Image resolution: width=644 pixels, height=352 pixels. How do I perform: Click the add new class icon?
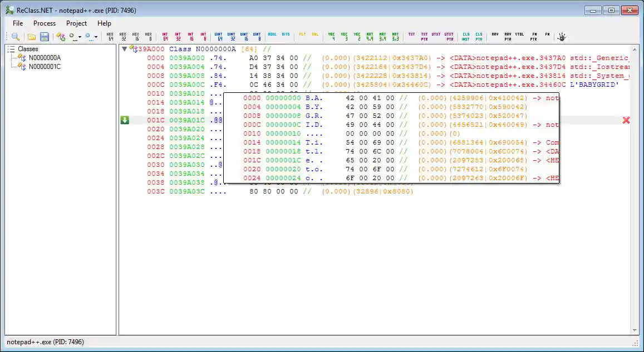click(61, 37)
